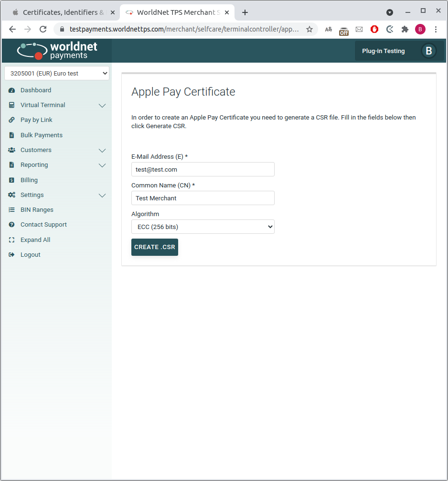Click the Logout exit icon

tap(11, 255)
